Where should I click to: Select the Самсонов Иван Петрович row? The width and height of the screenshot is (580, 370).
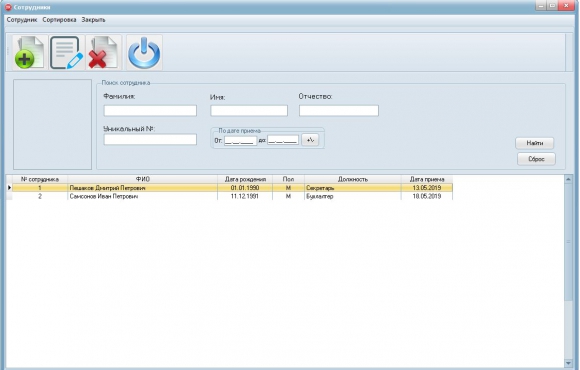click(x=229, y=196)
